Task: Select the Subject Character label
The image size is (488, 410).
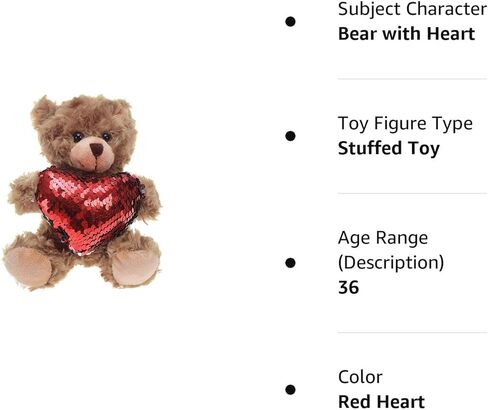Action: click(412, 9)
